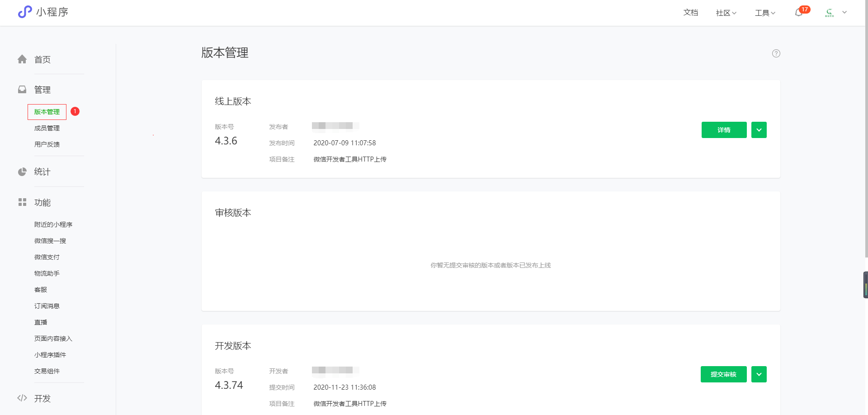Click the code icon beside 开发
This screenshot has height=415, width=868.
click(22, 398)
